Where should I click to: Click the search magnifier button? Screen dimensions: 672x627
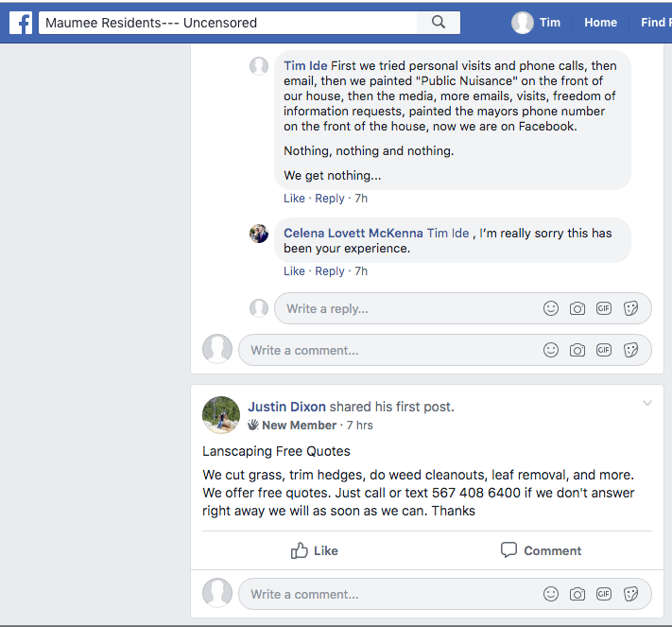439,23
